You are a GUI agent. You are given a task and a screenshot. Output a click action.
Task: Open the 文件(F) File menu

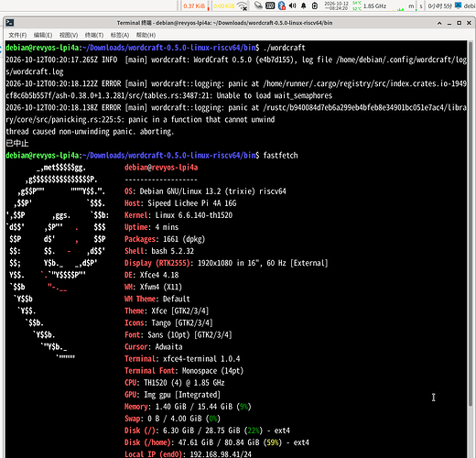coord(17,35)
